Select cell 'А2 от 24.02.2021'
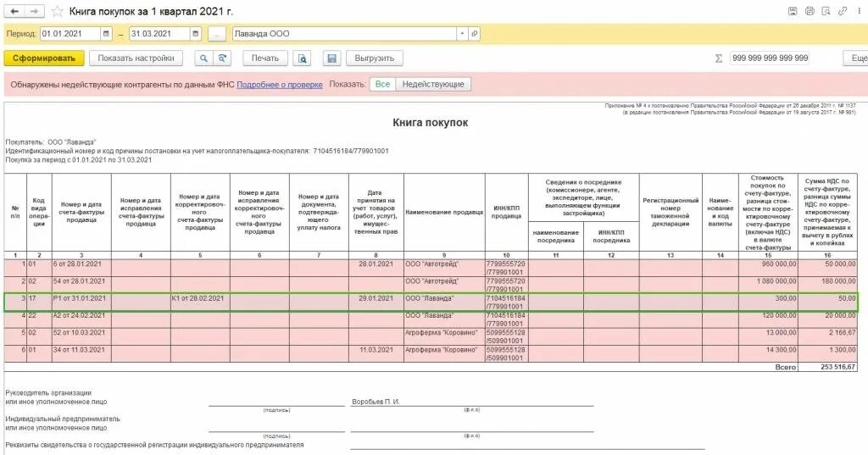This screenshot has width=868, height=455. (x=81, y=320)
